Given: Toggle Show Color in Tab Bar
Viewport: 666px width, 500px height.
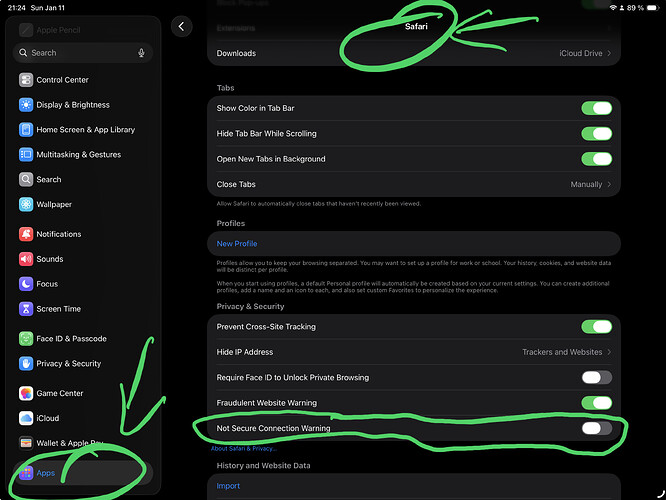Looking at the screenshot, I should pyautogui.click(x=596, y=108).
